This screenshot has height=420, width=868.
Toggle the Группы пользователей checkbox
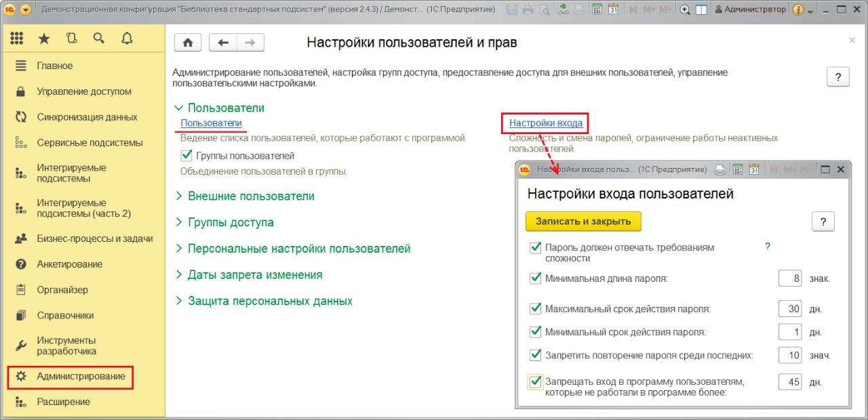[x=187, y=156]
